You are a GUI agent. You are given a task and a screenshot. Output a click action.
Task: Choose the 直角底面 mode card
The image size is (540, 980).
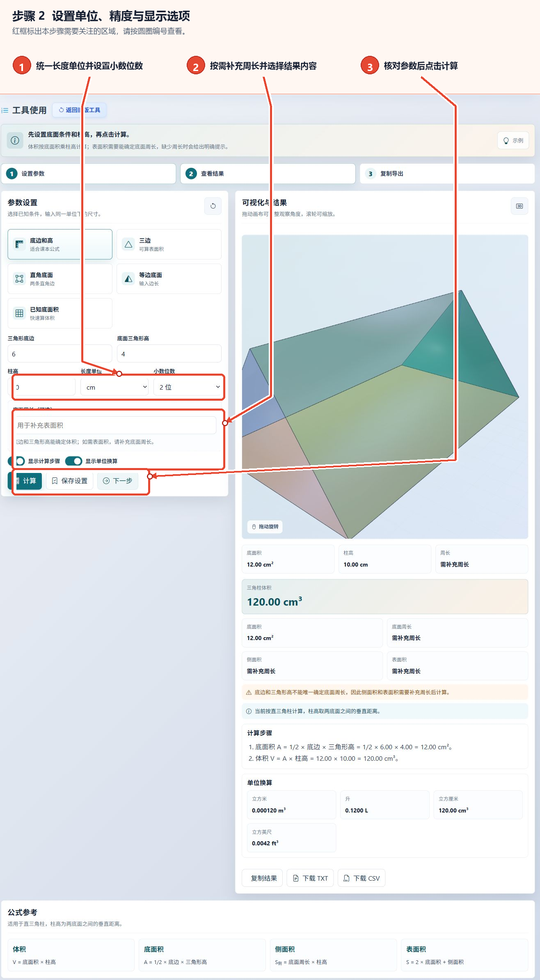[x=60, y=279]
